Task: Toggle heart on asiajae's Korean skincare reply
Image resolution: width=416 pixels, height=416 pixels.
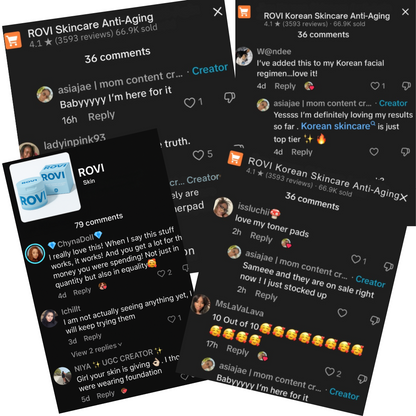Action: [374, 152]
